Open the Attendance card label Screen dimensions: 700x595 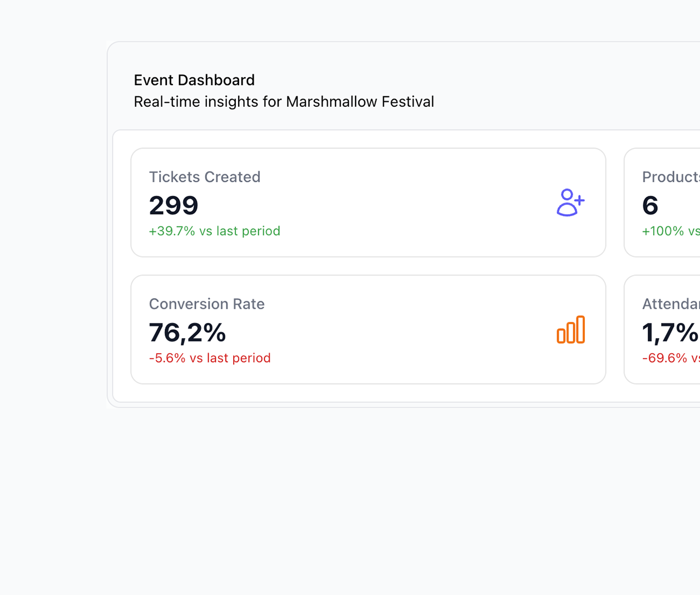(670, 304)
